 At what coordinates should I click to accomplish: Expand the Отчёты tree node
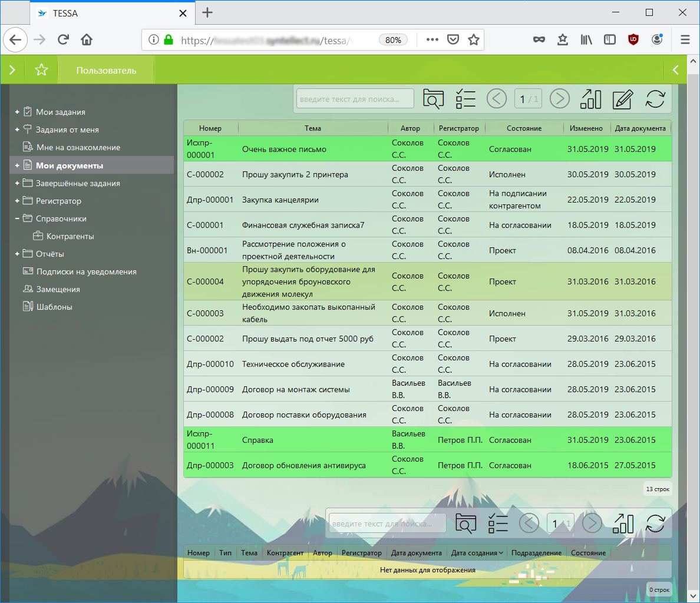(17, 254)
